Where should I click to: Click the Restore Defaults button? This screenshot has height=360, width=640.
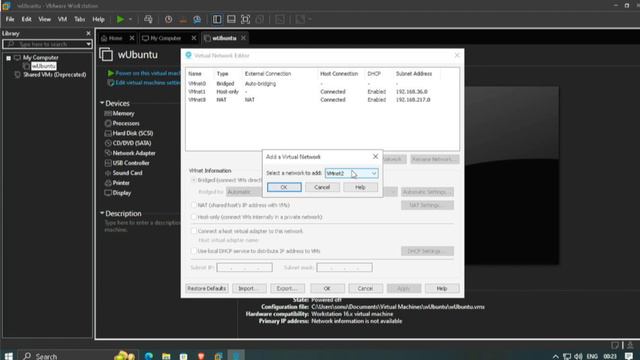click(x=207, y=288)
